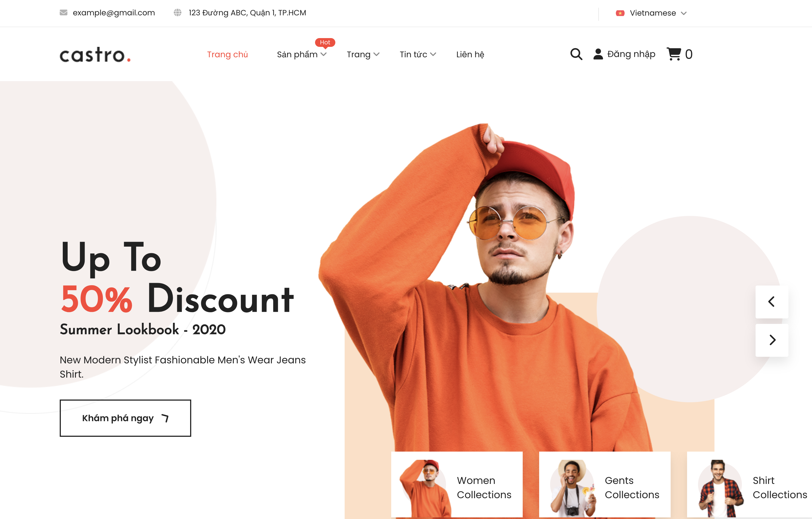Expand the Sản phẩm menu chevron
812x519 pixels.
323,54
